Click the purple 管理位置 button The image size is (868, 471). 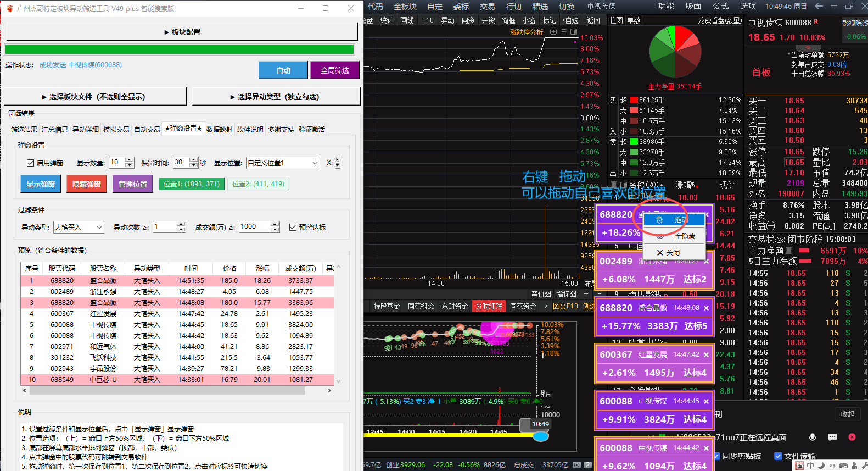coord(133,184)
